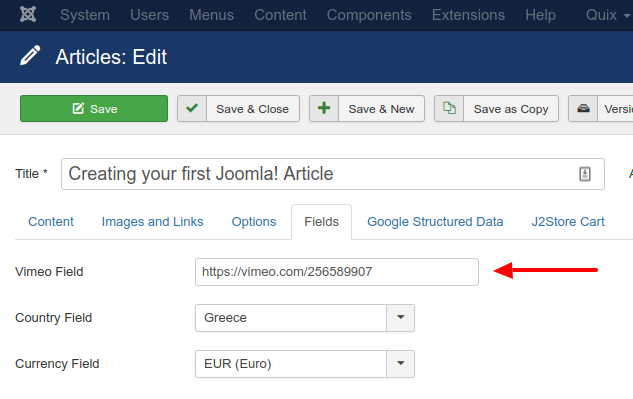Click into the article Title field

333,174
